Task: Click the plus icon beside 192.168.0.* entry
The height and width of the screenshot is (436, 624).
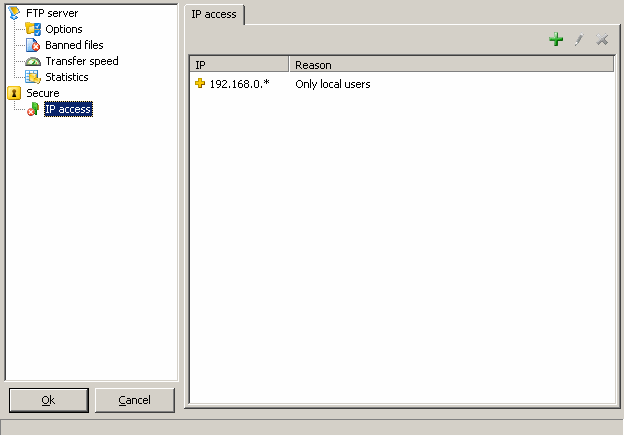Action: pos(200,84)
